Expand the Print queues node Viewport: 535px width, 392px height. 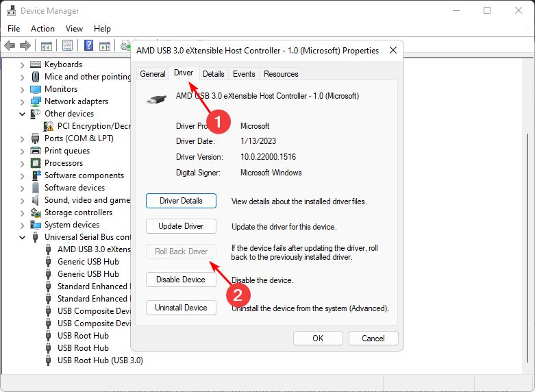[22, 151]
